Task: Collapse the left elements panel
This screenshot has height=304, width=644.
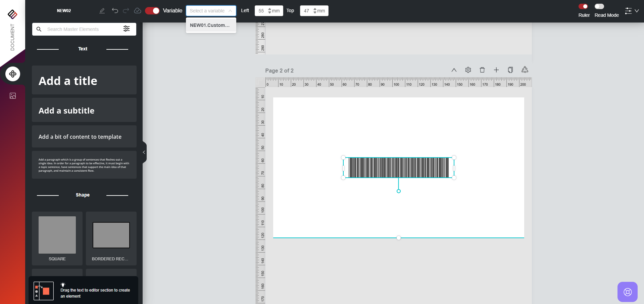Action: point(144,152)
